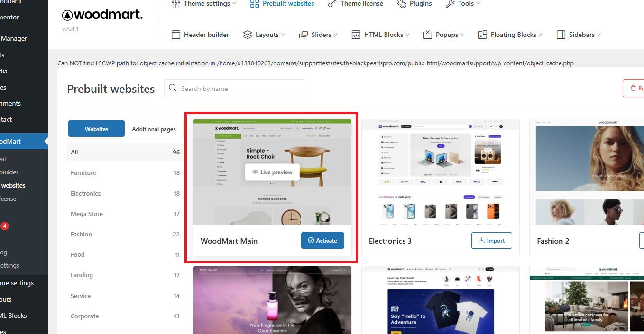The width and height of the screenshot is (644, 334).
Task: Expand the Sidebars dropdown chevron
Action: tap(599, 35)
